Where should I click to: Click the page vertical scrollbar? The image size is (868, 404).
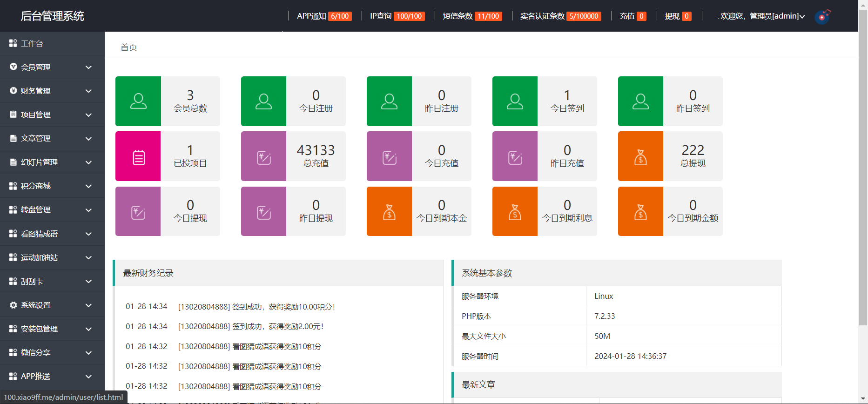click(x=863, y=168)
